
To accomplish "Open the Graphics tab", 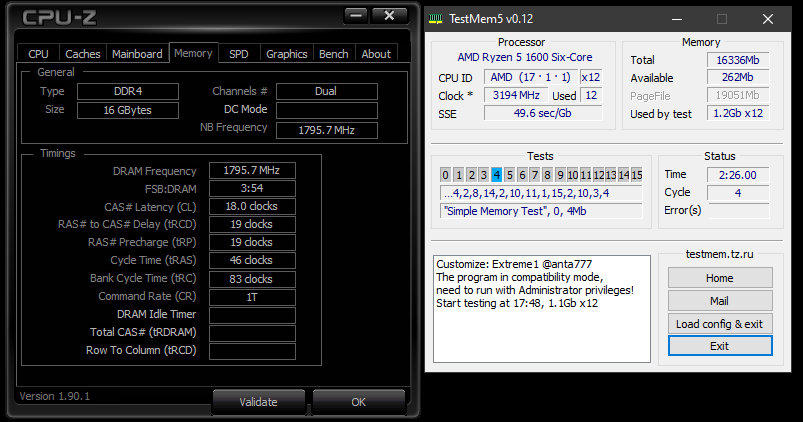I will pyautogui.click(x=286, y=54).
